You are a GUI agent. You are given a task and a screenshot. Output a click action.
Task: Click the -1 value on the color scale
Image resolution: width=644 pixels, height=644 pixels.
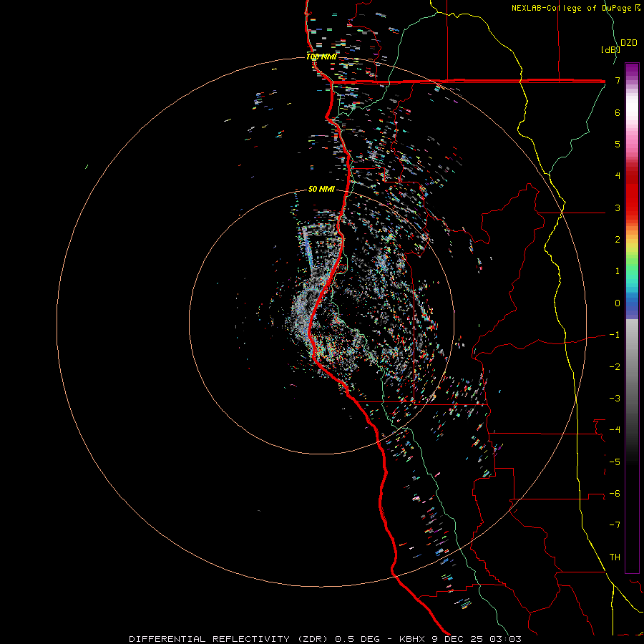click(x=615, y=335)
